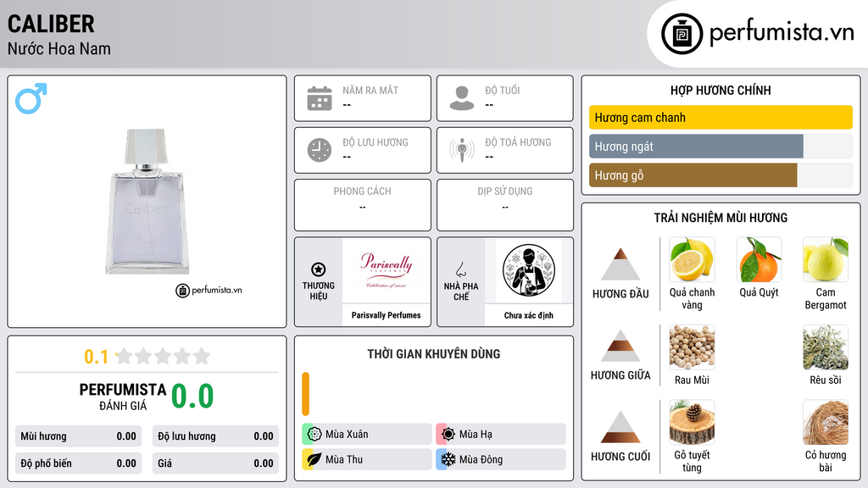Viewport: 868px width, 488px height.
Task: Click the perfumista.vn watermark under the bottle
Action: point(209,290)
